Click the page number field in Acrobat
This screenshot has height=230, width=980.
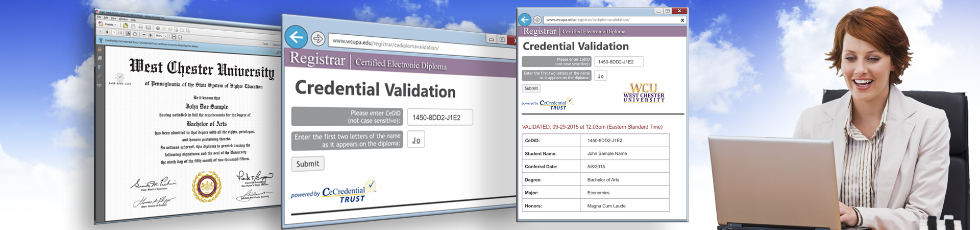[x=114, y=32]
